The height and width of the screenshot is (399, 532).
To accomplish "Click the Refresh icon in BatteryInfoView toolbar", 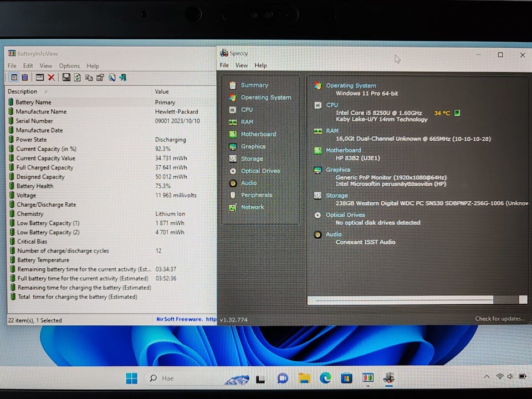I will 78,78.
